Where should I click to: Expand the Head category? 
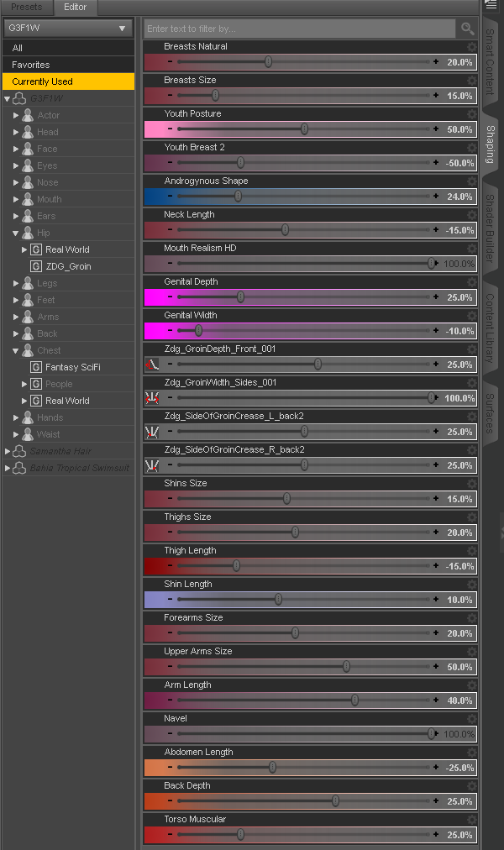(16, 132)
